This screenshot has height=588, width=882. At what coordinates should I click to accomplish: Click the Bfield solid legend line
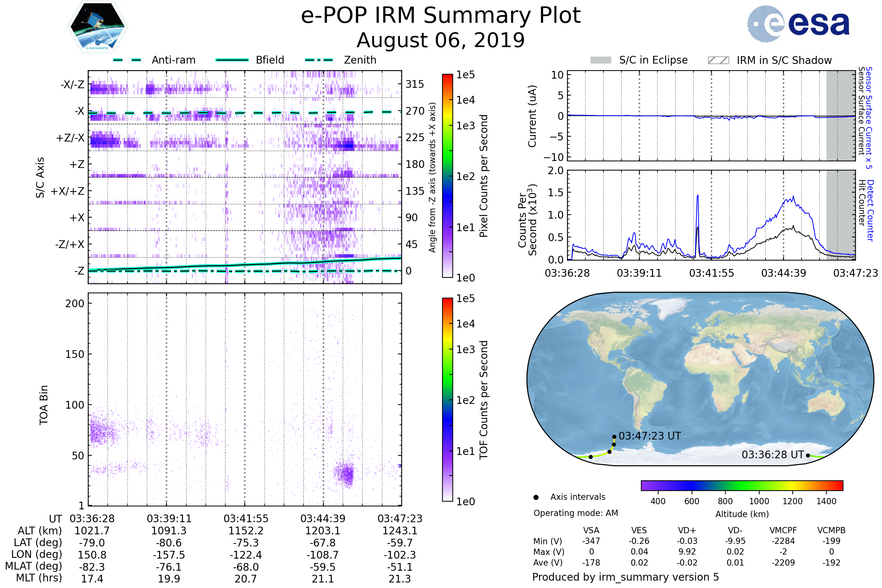[x=232, y=60]
